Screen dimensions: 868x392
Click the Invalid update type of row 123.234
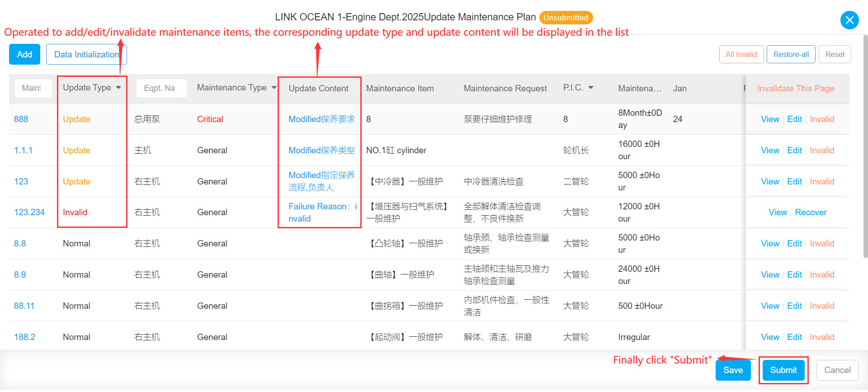(x=75, y=213)
